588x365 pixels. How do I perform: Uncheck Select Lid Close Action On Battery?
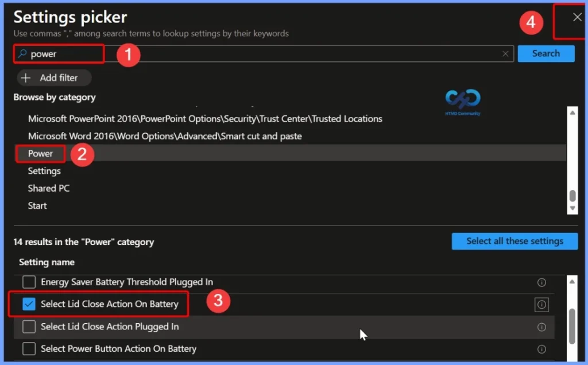pyautogui.click(x=28, y=304)
